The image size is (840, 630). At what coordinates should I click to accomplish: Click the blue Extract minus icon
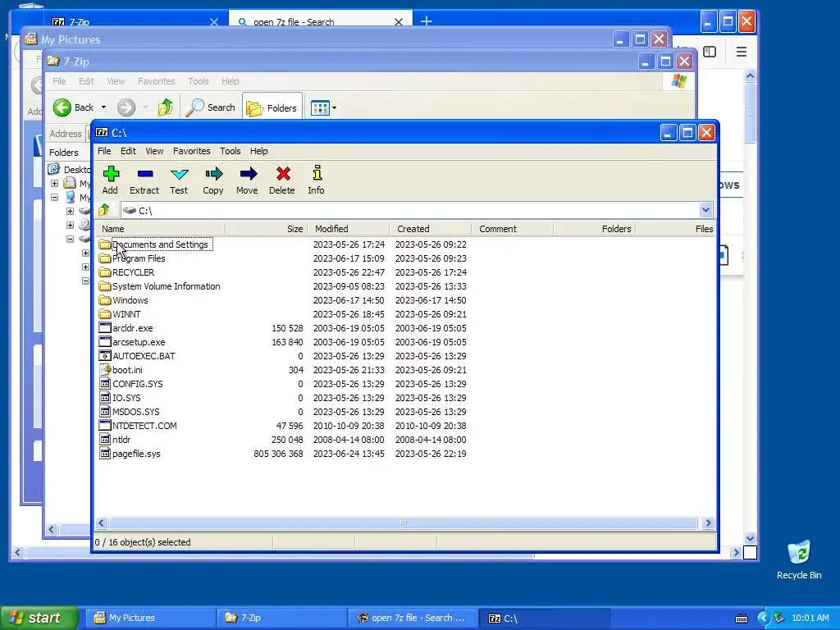tap(144, 174)
